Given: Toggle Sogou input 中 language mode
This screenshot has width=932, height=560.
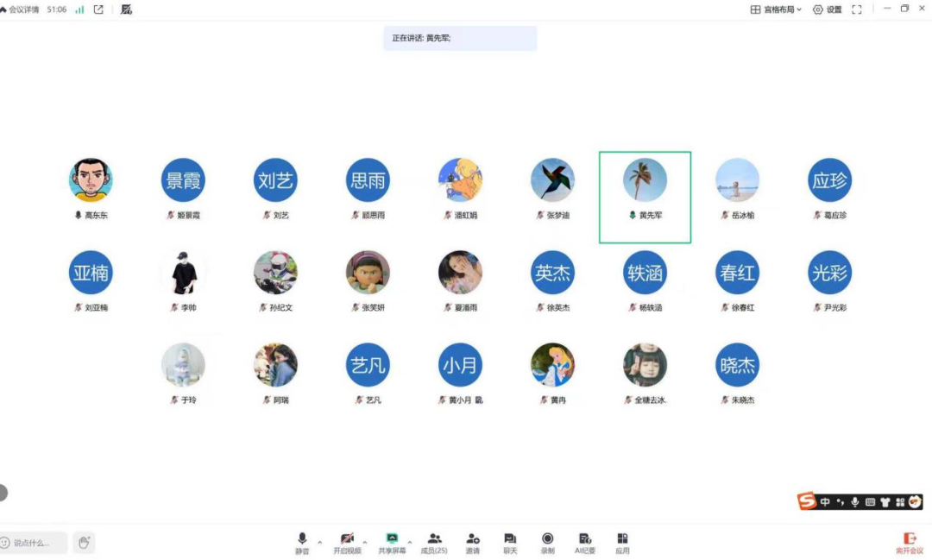Looking at the screenshot, I should coord(825,501).
